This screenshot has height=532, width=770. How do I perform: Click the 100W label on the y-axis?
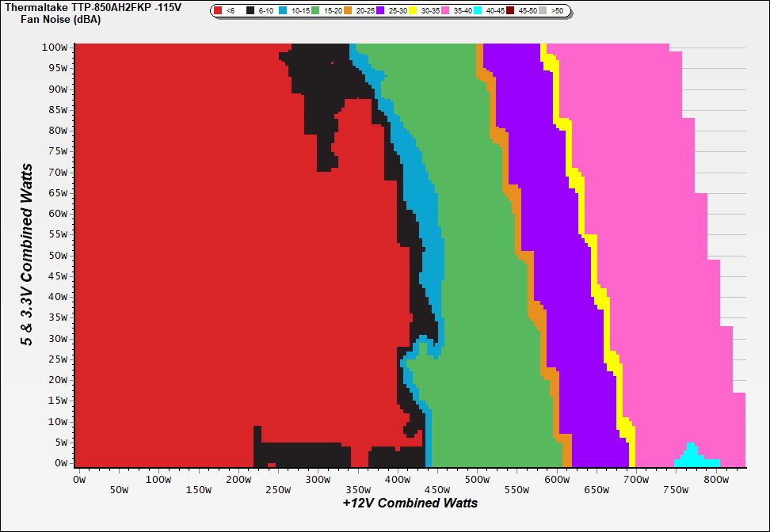(x=58, y=47)
